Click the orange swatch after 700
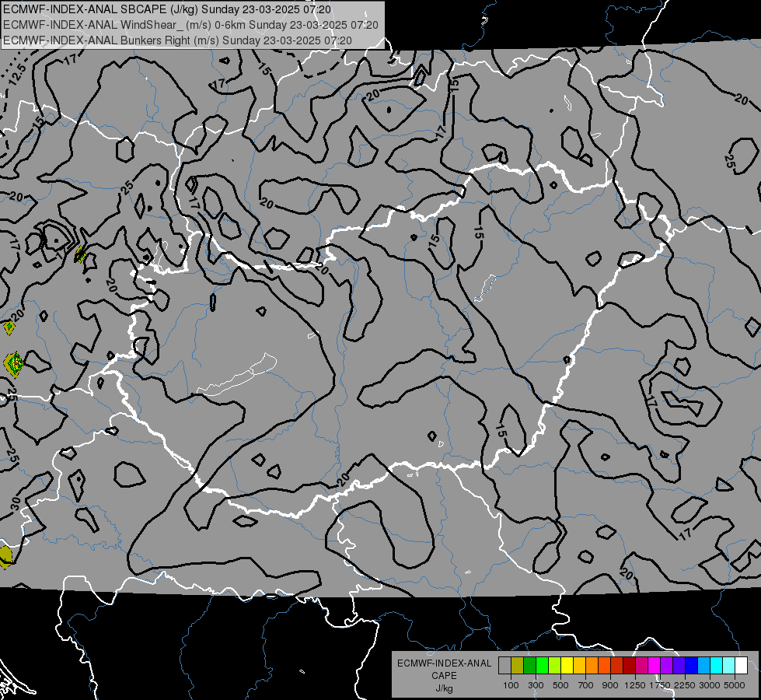 pyautogui.click(x=592, y=666)
